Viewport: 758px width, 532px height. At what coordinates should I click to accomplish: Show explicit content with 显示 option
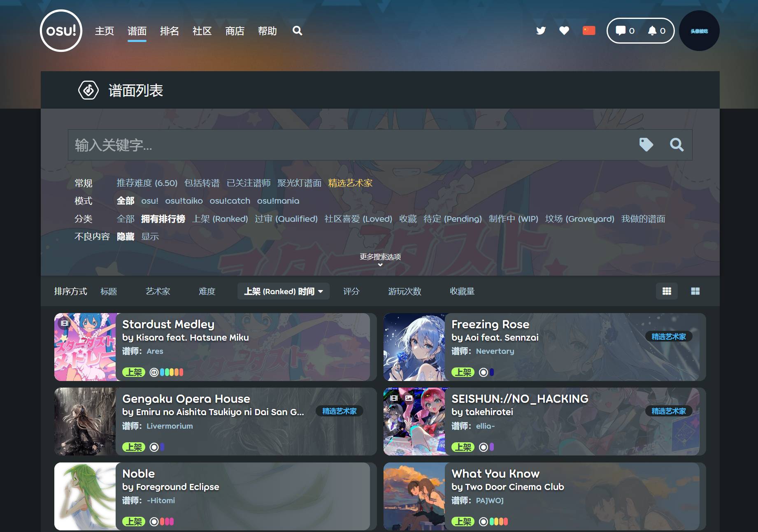(150, 237)
